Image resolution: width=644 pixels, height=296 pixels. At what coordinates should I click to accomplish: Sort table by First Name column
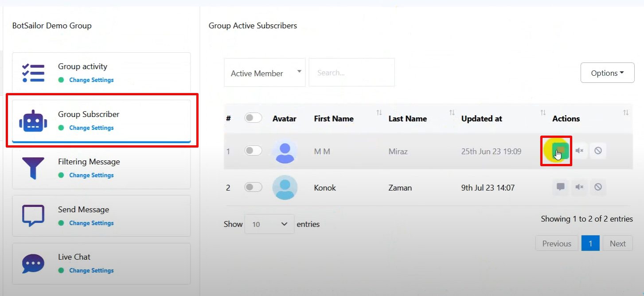pyautogui.click(x=334, y=119)
